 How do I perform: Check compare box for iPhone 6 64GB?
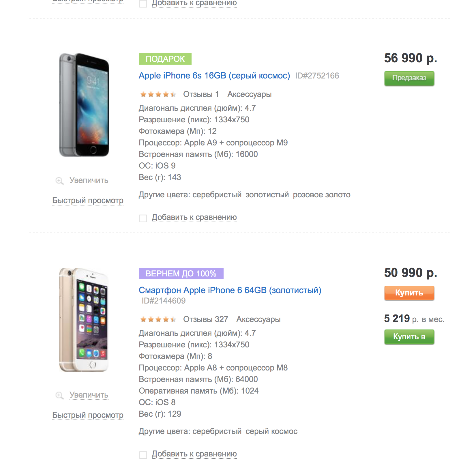coord(143,455)
